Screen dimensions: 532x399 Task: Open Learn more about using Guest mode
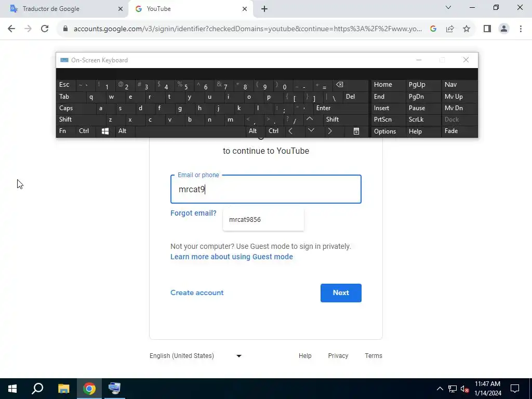pos(231,257)
